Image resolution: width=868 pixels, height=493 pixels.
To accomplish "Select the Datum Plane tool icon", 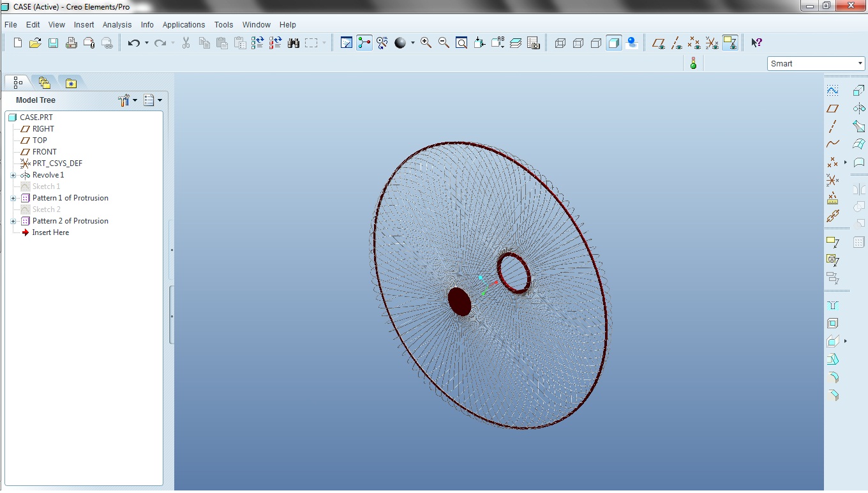I will [832, 109].
